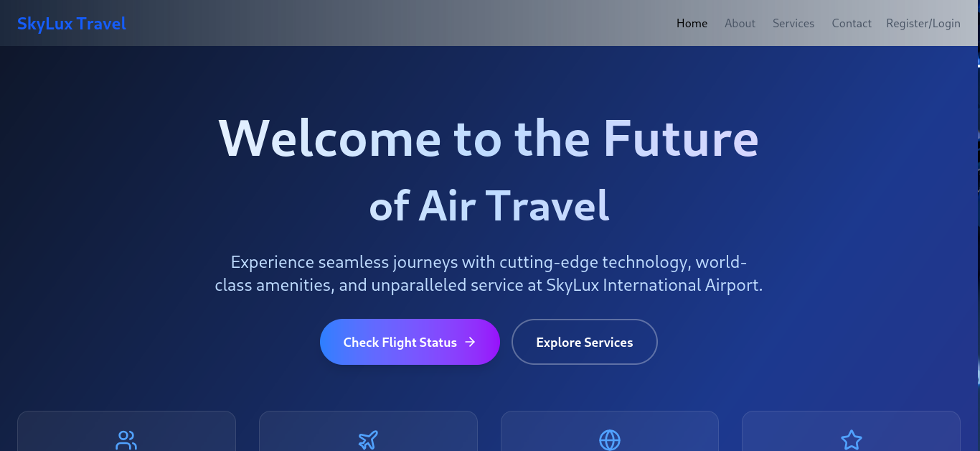Click the SkyLux Travel logo
The width and height of the screenshot is (980, 451).
72,24
